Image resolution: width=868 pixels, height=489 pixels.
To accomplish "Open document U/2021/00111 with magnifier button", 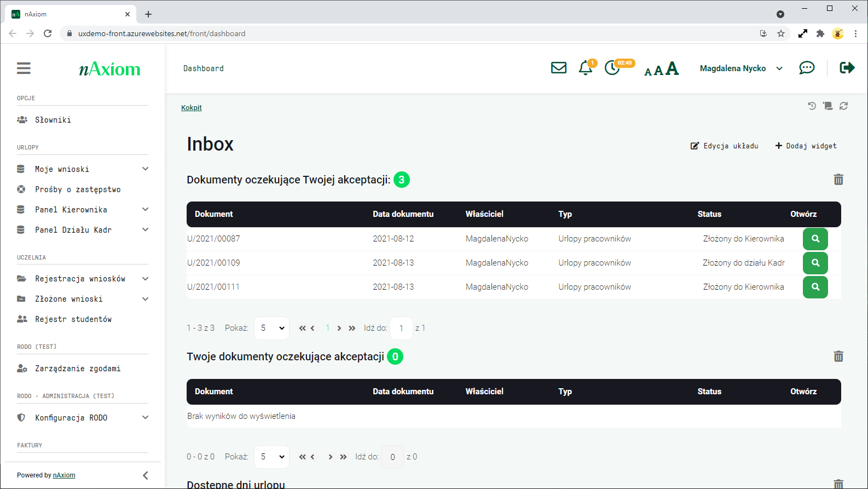I will [x=815, y=287].
